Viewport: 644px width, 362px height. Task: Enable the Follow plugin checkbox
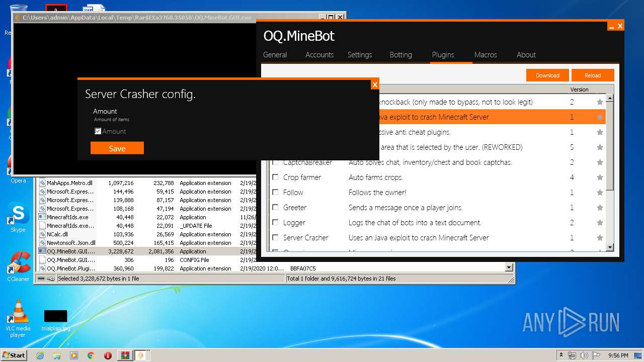275,192
